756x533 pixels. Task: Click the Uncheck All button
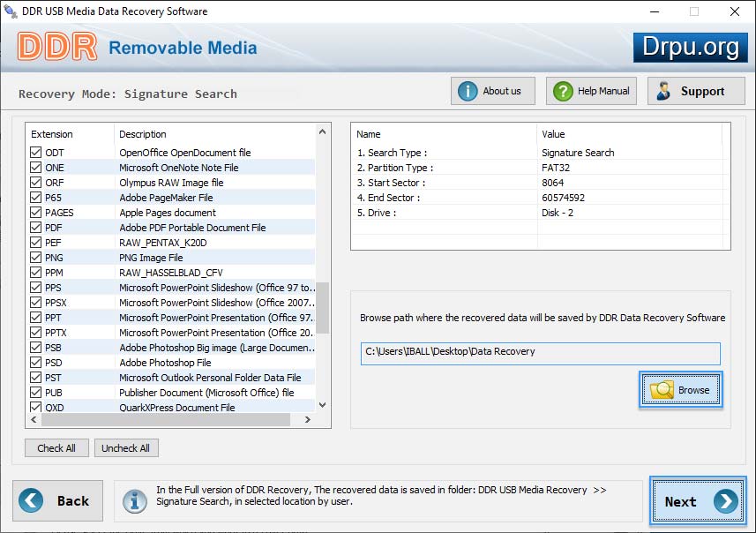point(125,448)
